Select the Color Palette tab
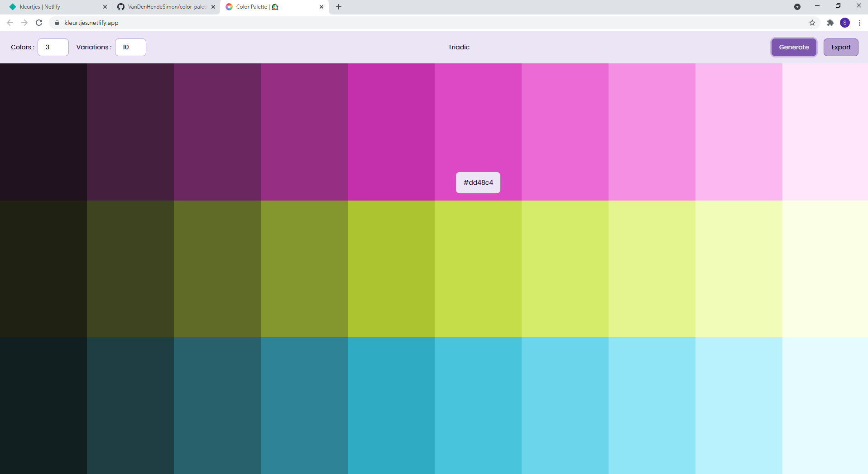 click(274, 7)
